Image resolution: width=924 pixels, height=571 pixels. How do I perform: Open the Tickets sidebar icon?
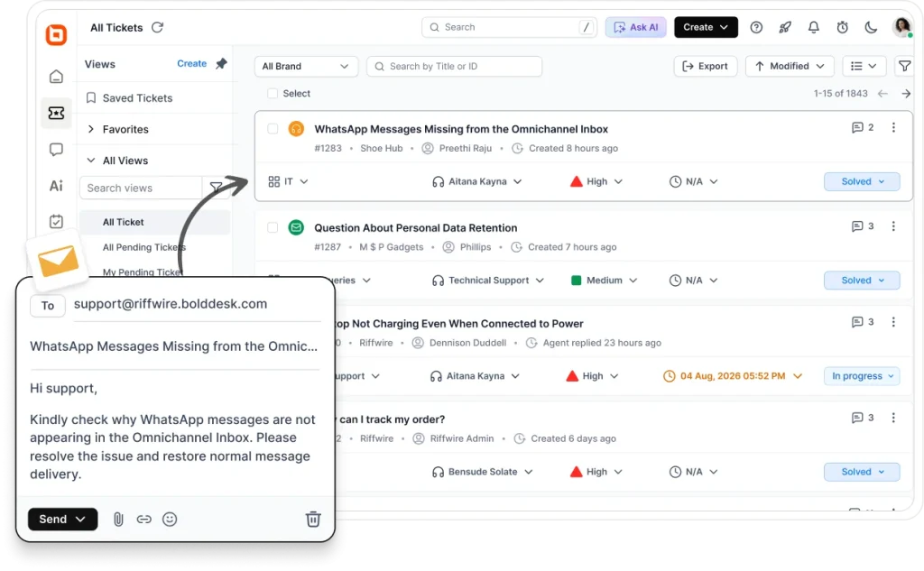coord(56,113)
